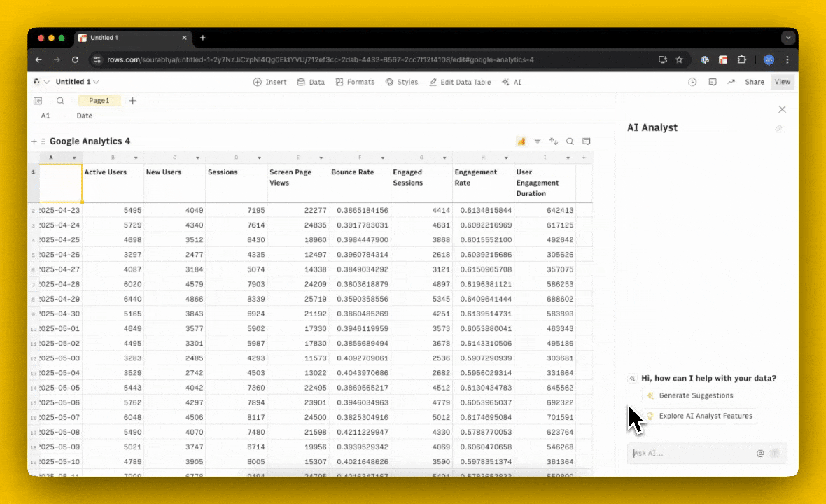Select cell with value 0.4092709061
Image resolution: width=826 pixels, height=504 pixels.
point(360,358)
